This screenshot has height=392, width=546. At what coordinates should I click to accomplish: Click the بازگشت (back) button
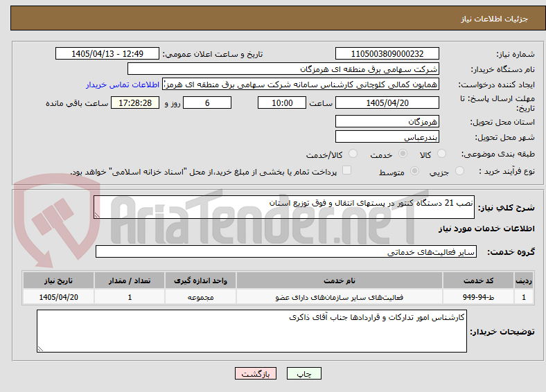[x=256, y=373]
